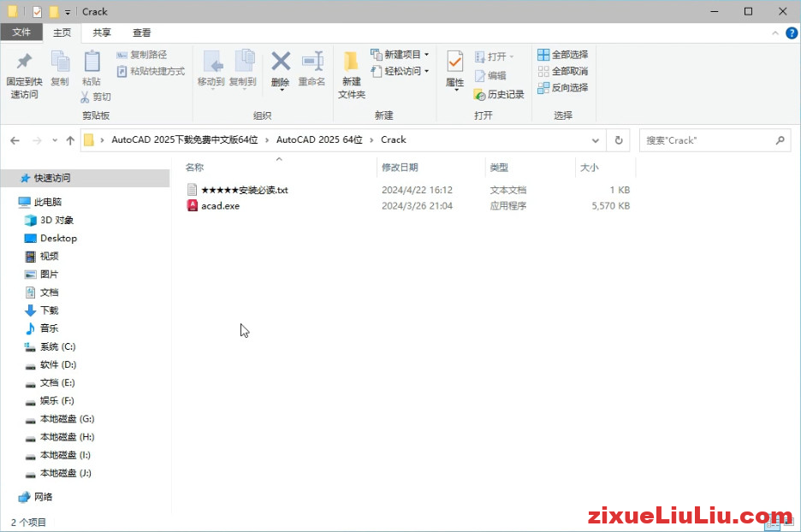Switch to the 查看 ribbon tab
Viewport: 801px width, 532px height.
[141, 33]
